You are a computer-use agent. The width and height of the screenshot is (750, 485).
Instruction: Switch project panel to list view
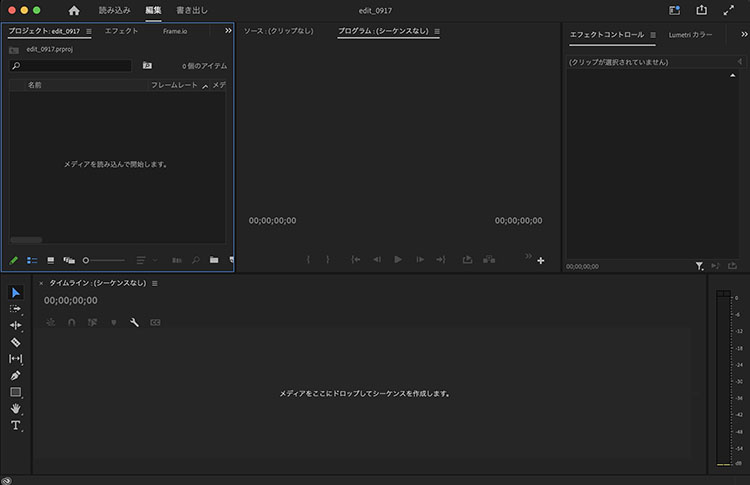pos(32,260)
